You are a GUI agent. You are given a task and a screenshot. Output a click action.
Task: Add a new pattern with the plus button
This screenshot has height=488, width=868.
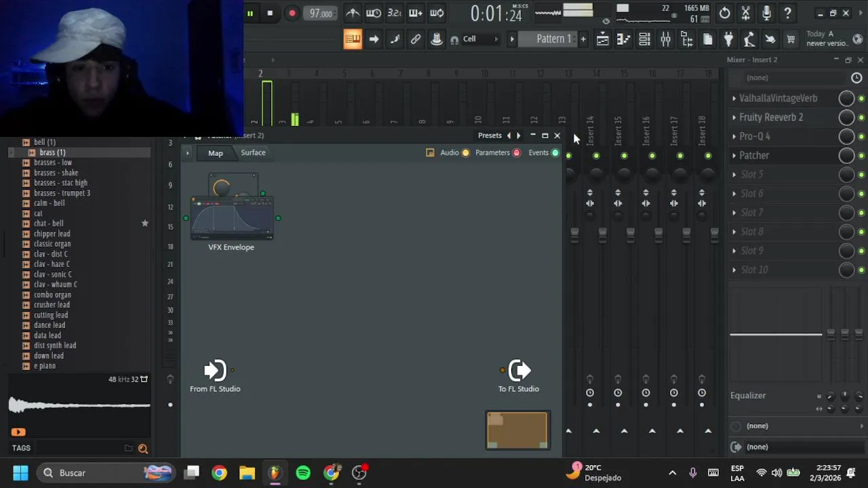point(583,39)
